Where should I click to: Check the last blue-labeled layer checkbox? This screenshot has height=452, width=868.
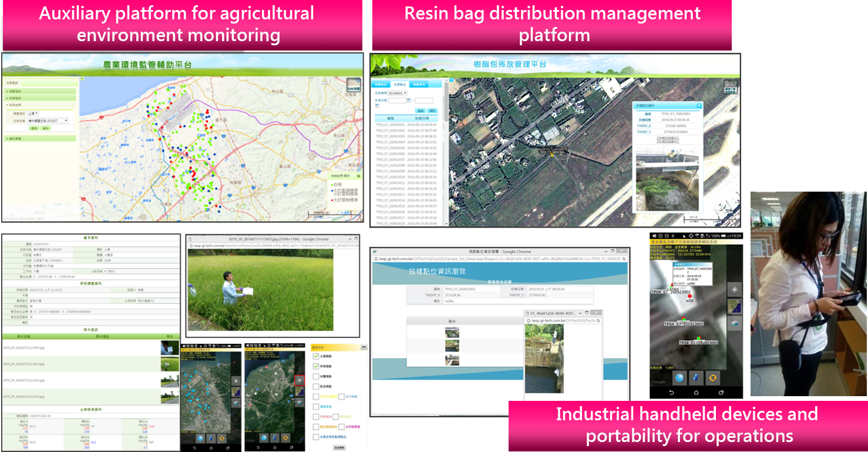pos(316,437)
